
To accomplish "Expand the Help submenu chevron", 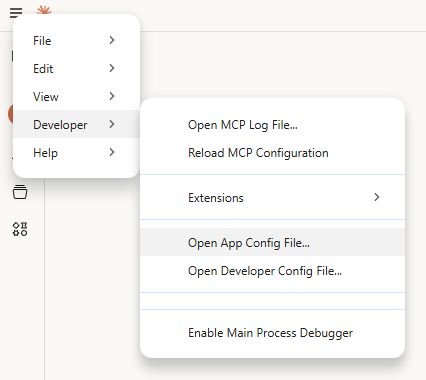I will (x=112, y=152).
